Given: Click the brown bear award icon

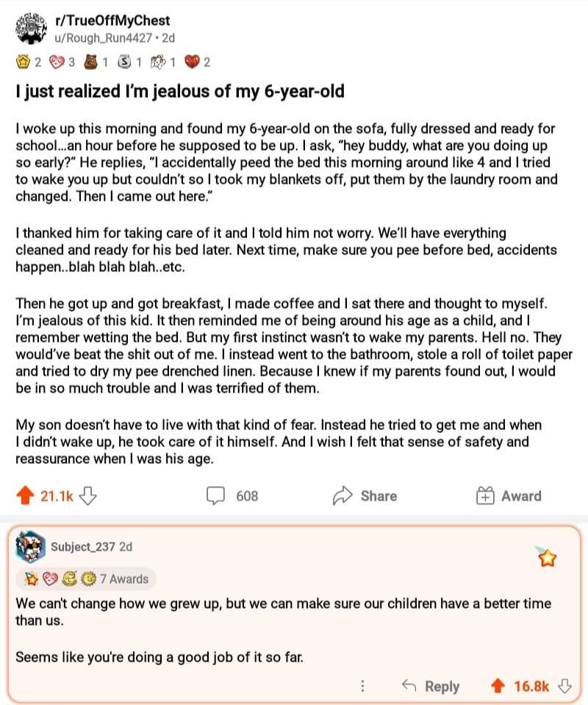Looking at the screenshot, I should [92, 62].
